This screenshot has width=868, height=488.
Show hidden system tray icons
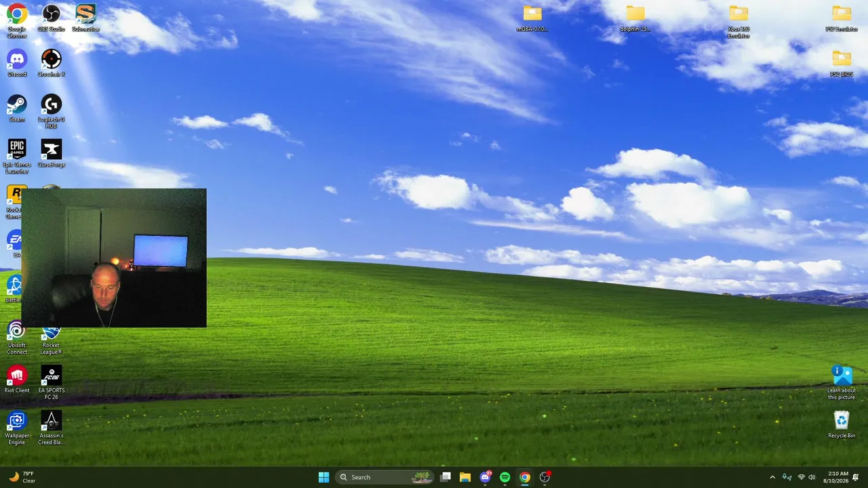coord(772,477)
